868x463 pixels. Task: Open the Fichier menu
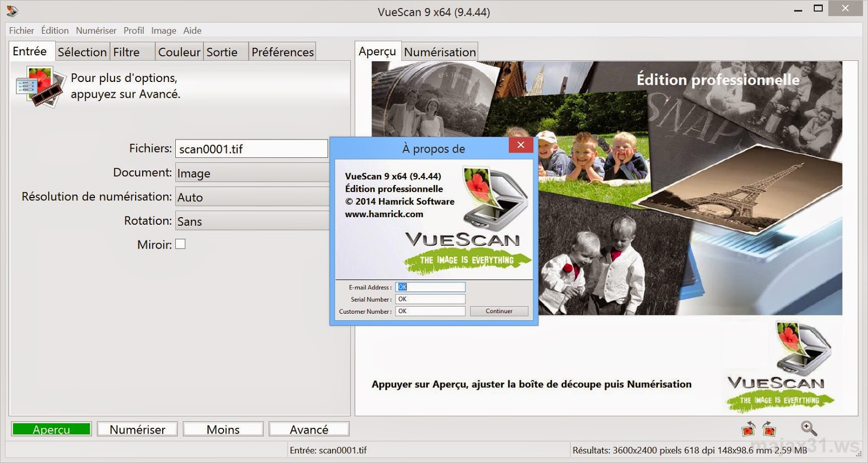point(21,30)
